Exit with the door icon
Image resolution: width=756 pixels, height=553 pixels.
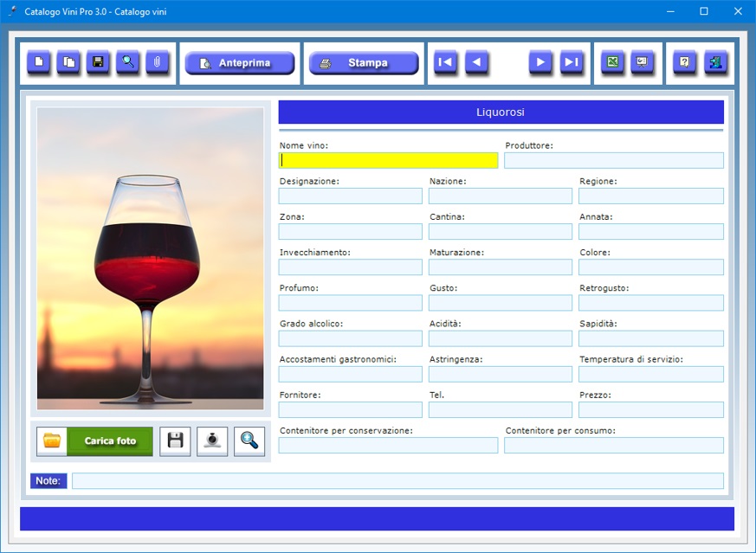pyautogui.click(x=716, y=62)
